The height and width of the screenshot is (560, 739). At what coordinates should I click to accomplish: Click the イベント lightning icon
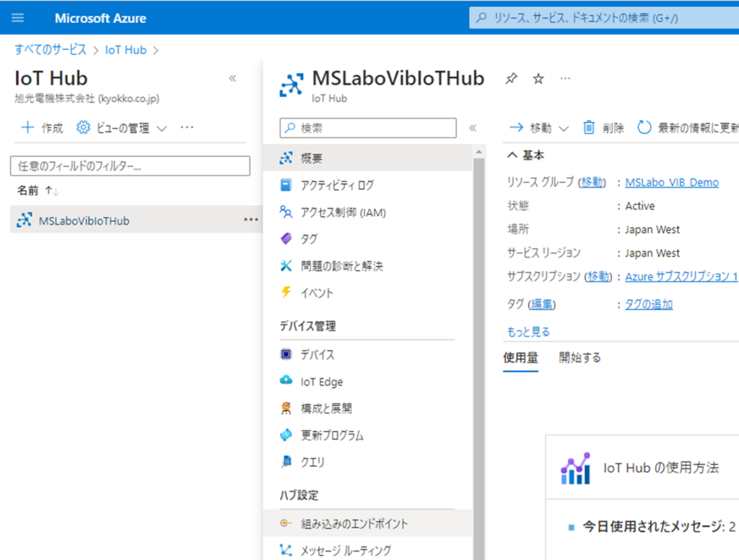[286, 292]
